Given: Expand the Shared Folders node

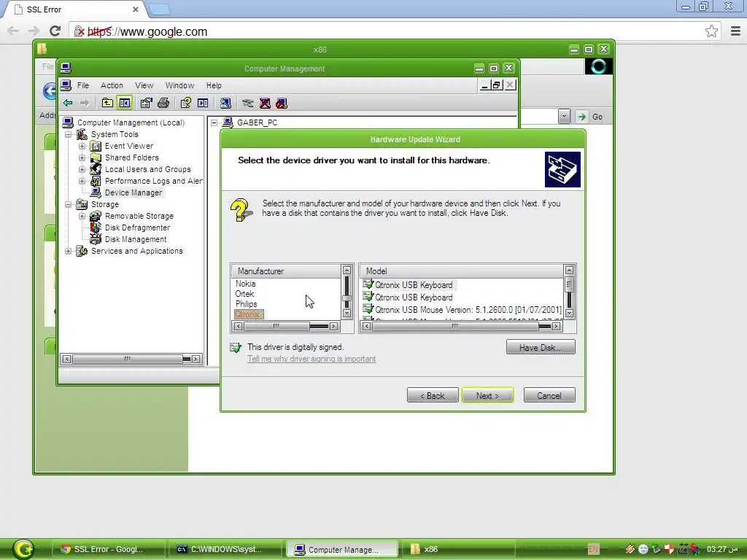Looking at the screenshot, I should [82, 157].
